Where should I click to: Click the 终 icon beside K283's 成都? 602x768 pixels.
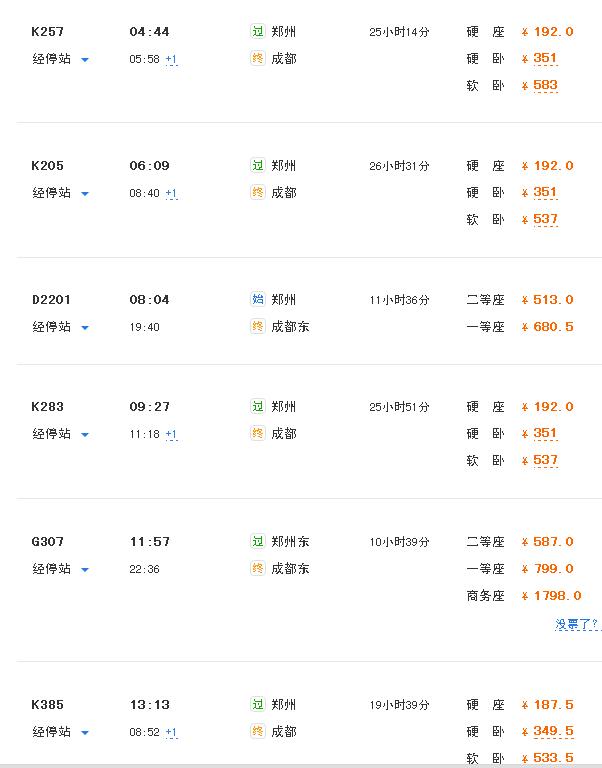point(258,433)
